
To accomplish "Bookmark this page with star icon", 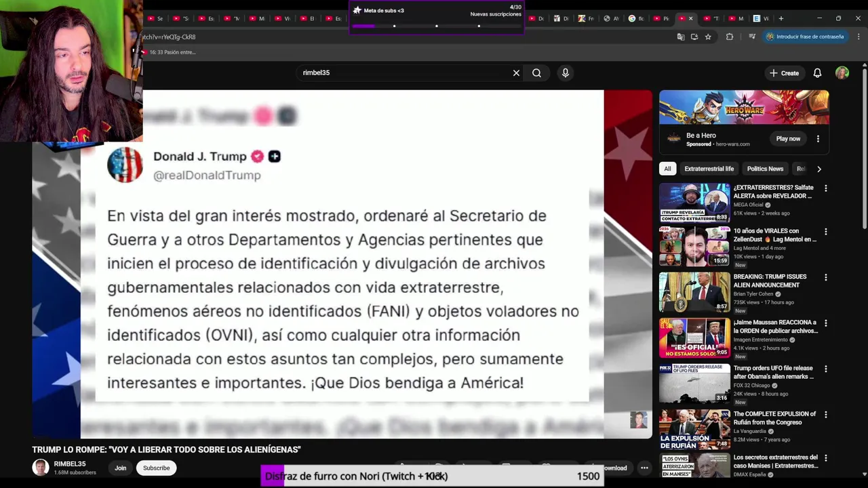I will tap(708, 37).
